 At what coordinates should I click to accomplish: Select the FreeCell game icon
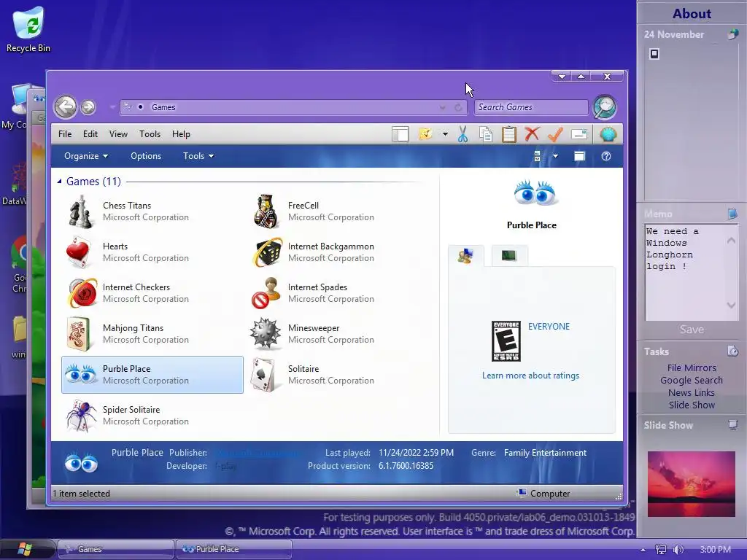[266, 211]
